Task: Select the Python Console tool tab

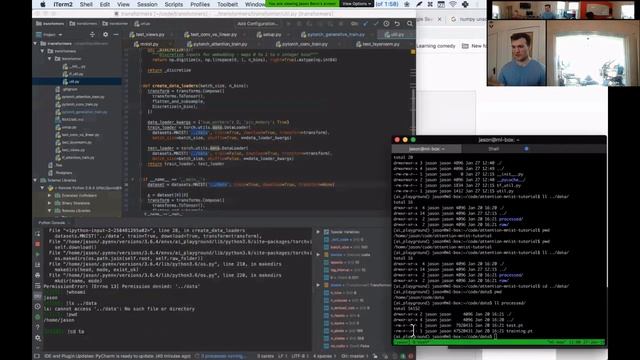Action: point(52,223)
